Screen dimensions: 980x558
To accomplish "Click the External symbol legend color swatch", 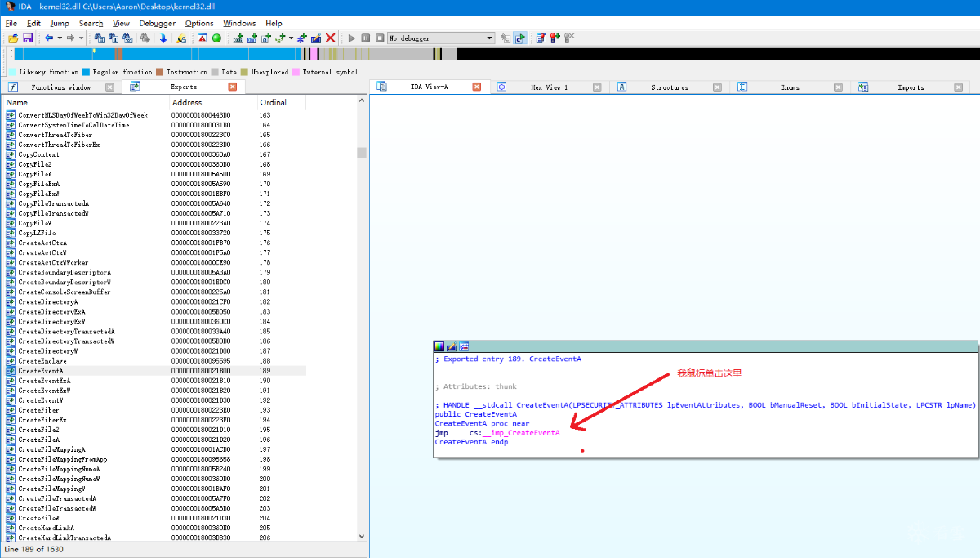I will click(296, 72).
